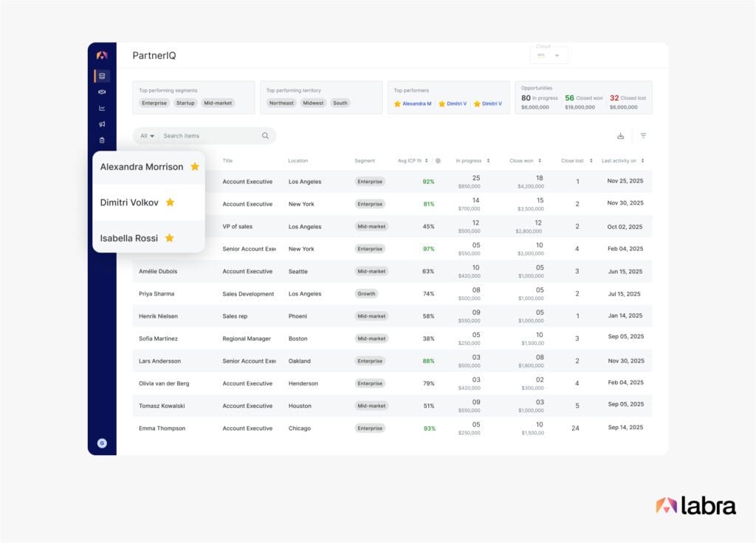756x543 pixels.
Task: Open the All filter dropdown above the table
Action: pyautogui.click(x=145, y=136)
